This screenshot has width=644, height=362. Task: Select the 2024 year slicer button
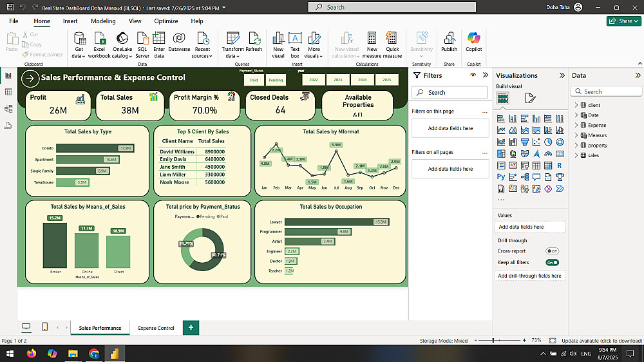[x=363, y=80]
